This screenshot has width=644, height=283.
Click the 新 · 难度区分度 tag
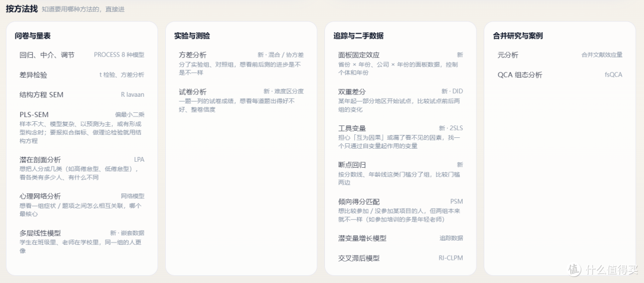click(x=284, y=91)
